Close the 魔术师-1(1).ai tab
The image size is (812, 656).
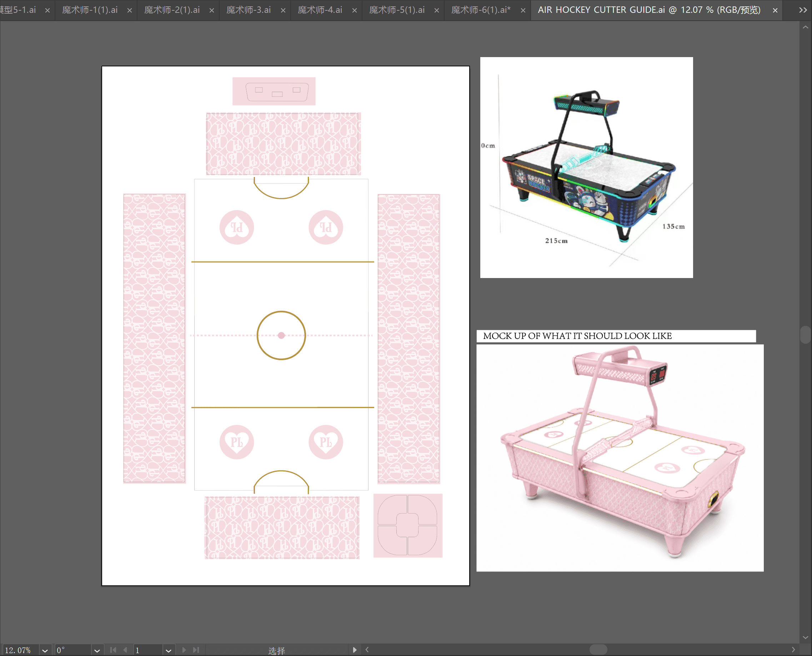click(x=130, y=11)
